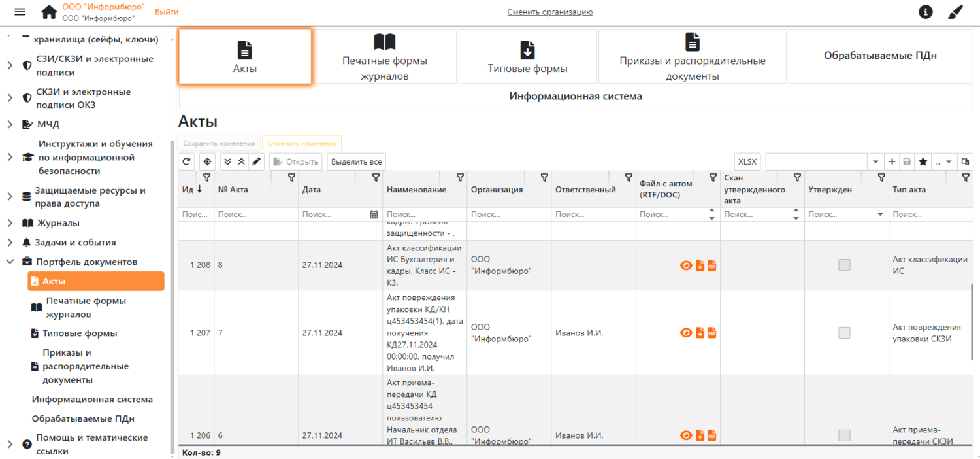Open the ellipsis dropdown in grid toolbar
The height and width of the screenshot is (459, 980).
coord(943,161)
